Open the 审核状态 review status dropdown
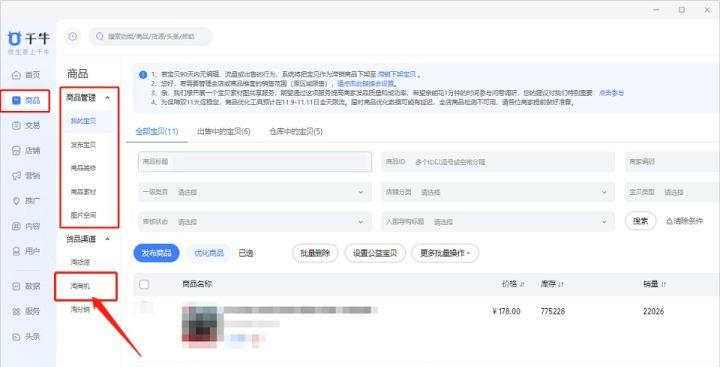 [255, 222]
